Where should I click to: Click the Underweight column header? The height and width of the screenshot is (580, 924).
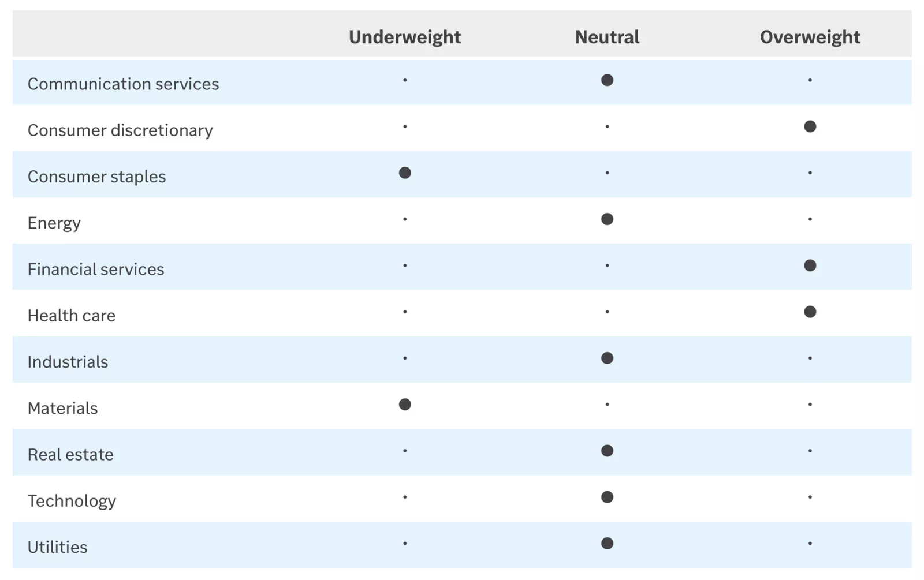point(404,37)
